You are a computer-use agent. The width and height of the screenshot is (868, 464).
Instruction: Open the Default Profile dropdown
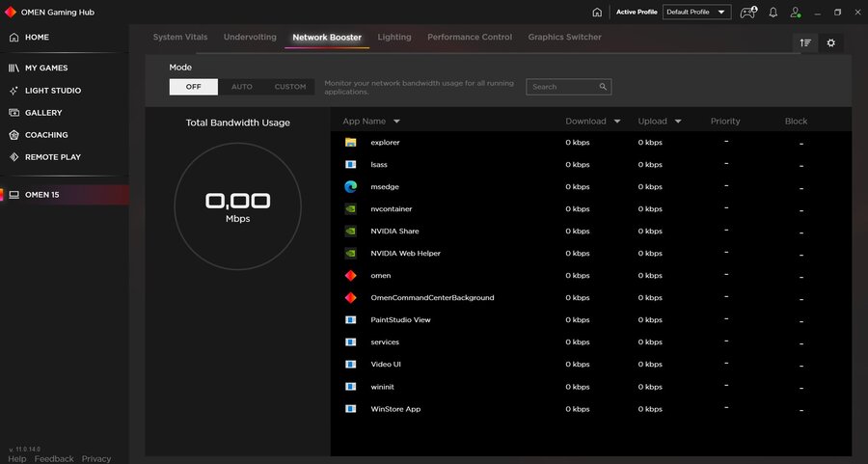point(696,13)
